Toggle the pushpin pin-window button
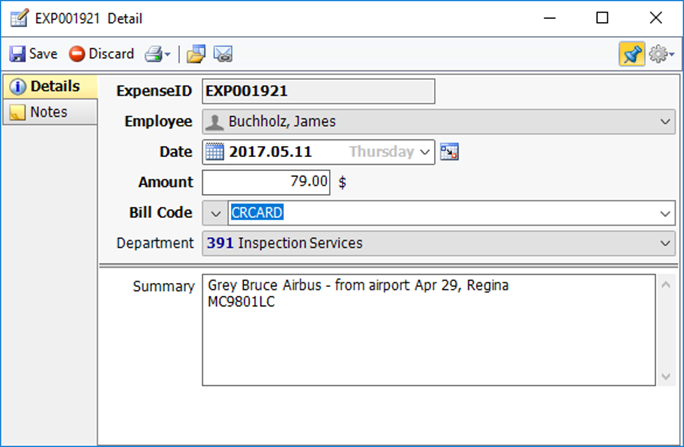The image size is (684, 447). (x=632, y=54)
